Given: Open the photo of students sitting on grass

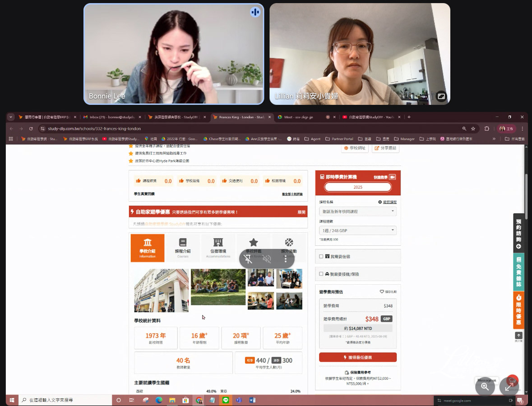Looking at the screenshot, I should (218, 287).
